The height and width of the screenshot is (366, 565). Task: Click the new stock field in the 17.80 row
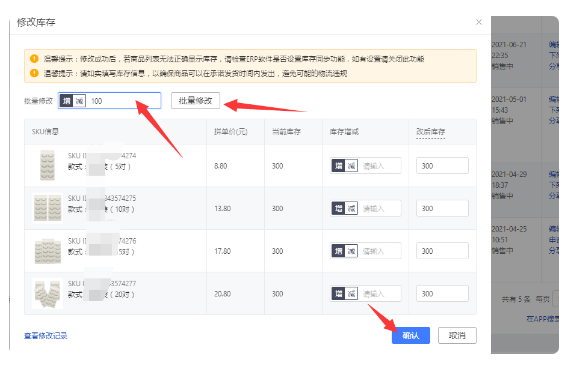pos(442,251)
